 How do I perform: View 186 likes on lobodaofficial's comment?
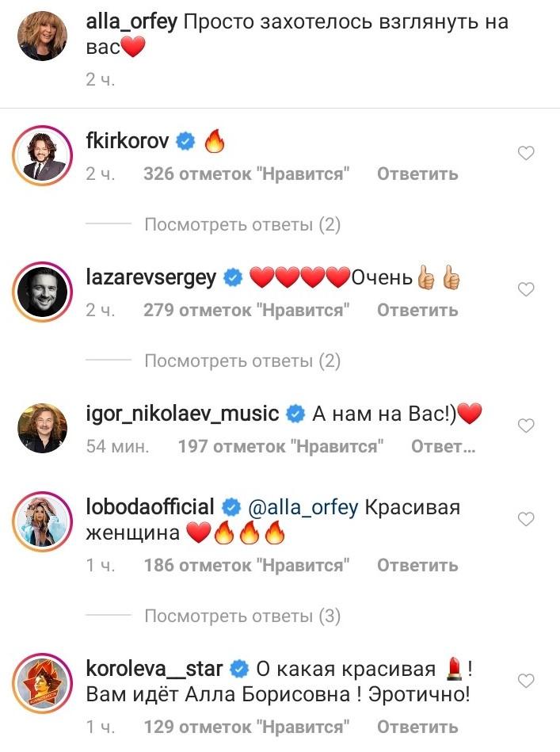click(x=246, y=566)
